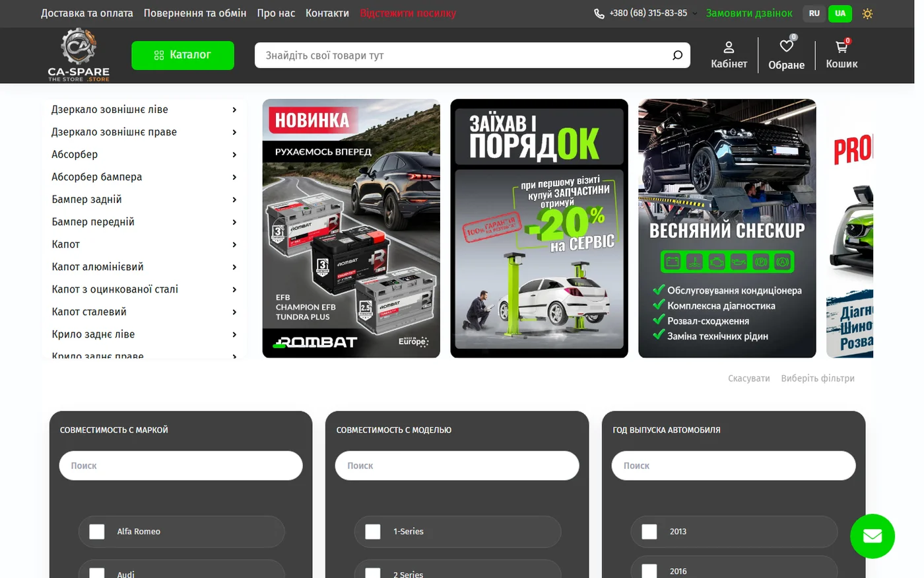The image size is (924, 578).
Task: Expand the Дзеркало зовнішнє праве chevron
Action: click(234, 132)
